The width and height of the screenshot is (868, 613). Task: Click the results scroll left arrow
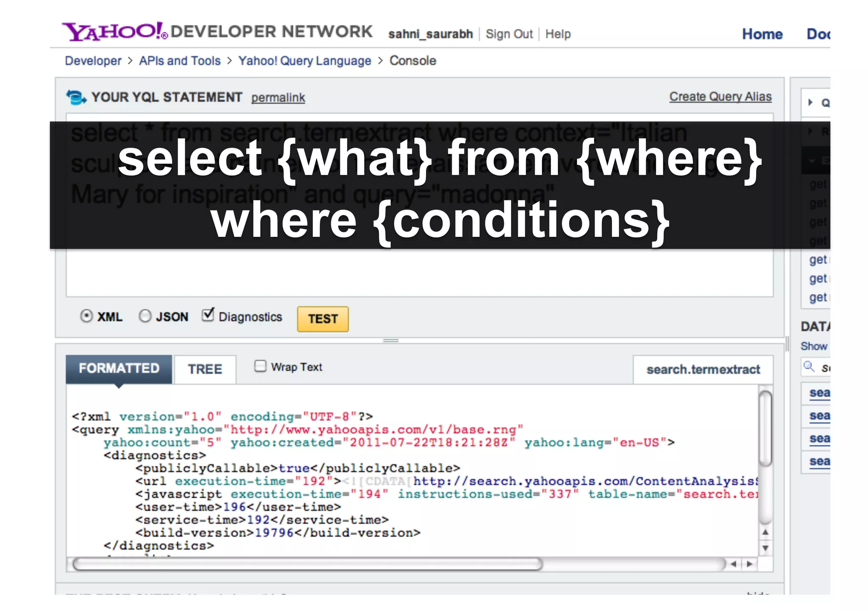pos(734,564)
